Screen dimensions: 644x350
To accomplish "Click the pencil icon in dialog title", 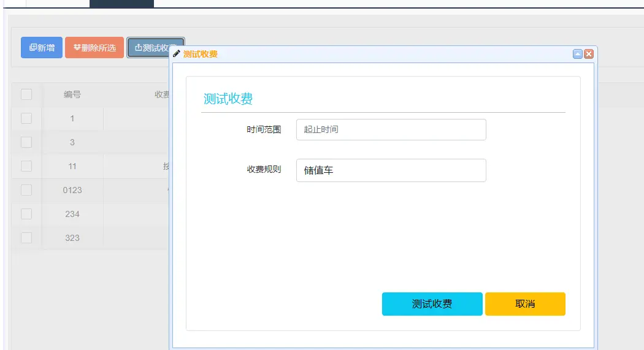I will 177,54.
